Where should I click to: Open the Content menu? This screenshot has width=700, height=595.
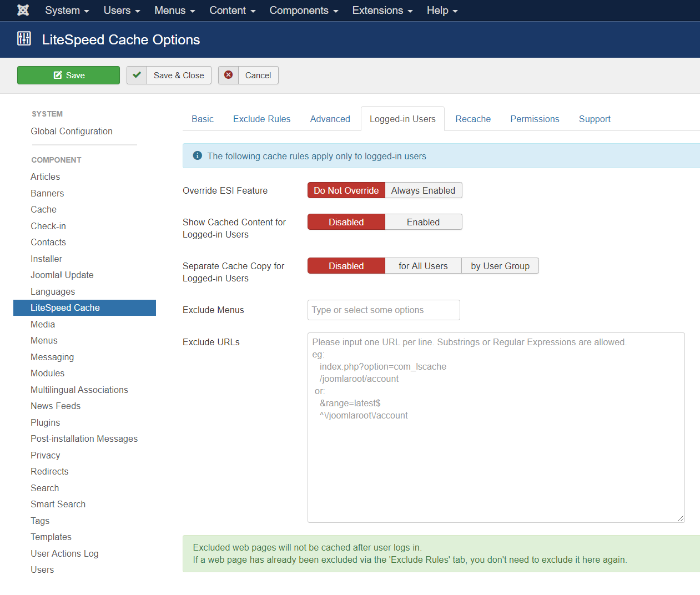click(x=232, y=11)
